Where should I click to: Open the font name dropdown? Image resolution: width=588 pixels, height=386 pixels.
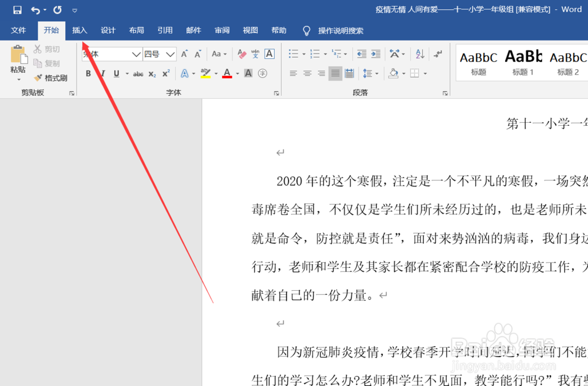pos(136,53)
